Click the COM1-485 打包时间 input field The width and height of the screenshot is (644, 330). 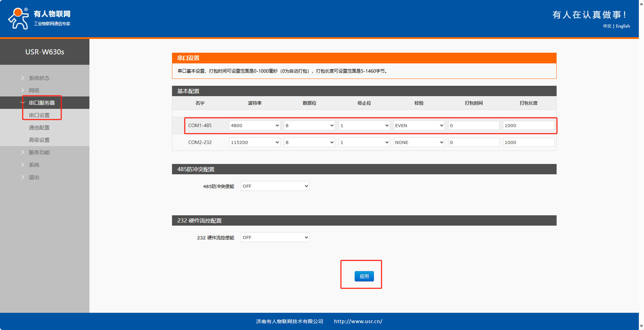click(473, 125)
